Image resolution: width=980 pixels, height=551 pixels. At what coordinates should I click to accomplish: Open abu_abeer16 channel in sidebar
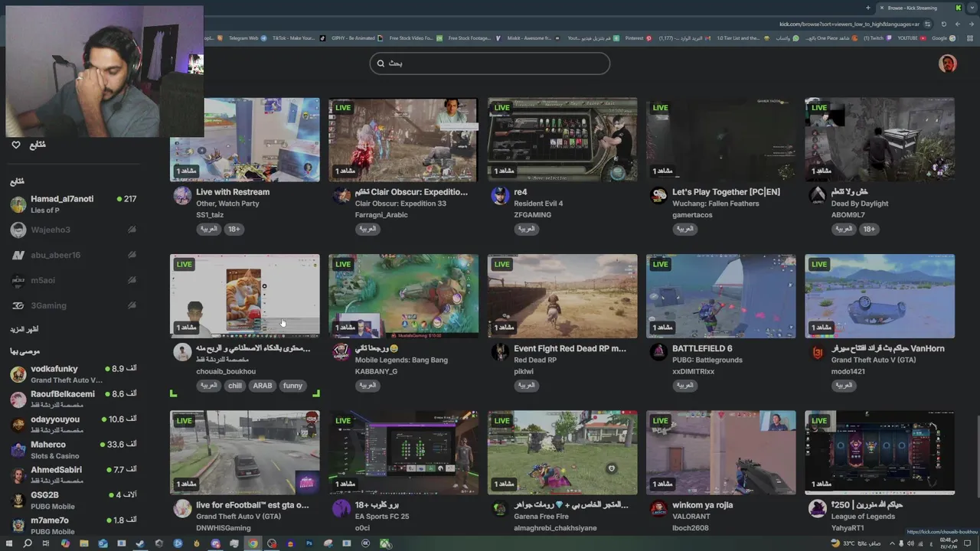tap(73, 255)
